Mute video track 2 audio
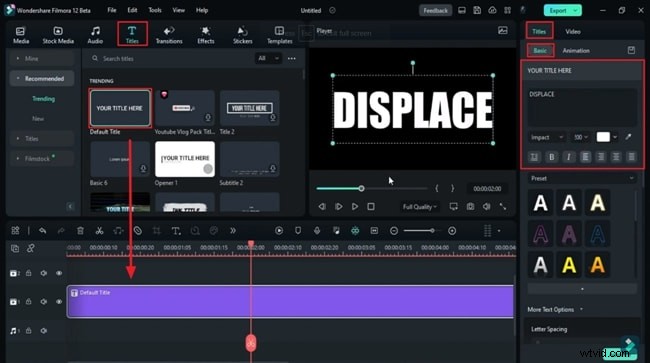650x363 pixels. (44, 273)
